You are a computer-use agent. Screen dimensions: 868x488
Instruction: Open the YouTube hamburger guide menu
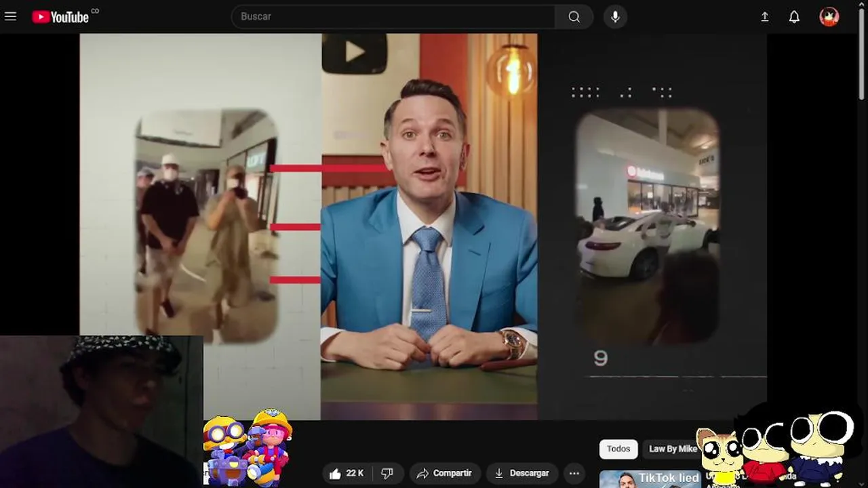pos(10,16)
